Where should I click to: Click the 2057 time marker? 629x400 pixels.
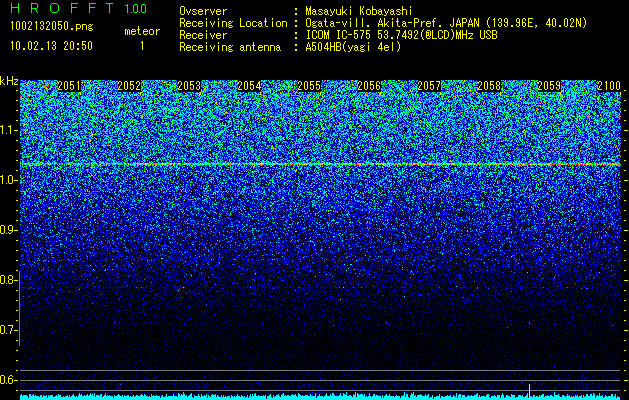click(429, 86)
